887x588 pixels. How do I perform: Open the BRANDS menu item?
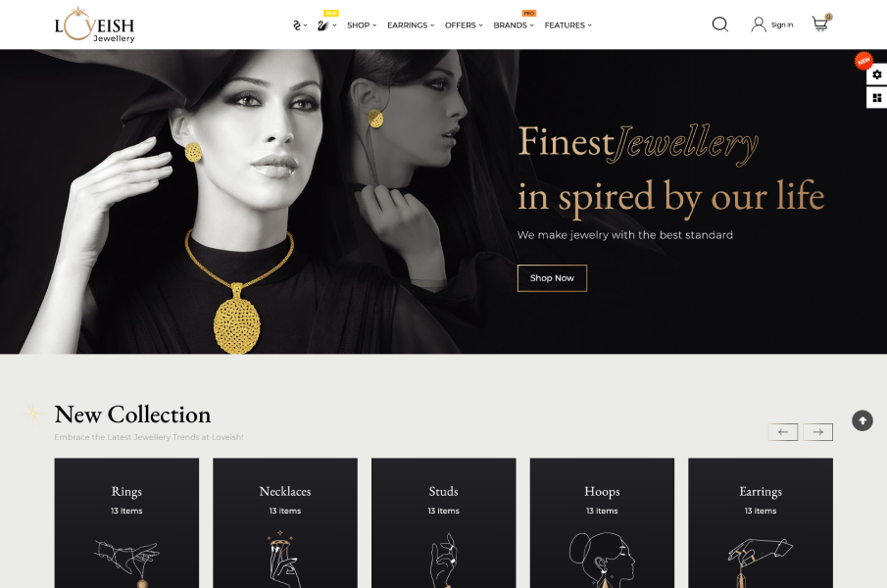pyautogui.click(x=514, y=25)
